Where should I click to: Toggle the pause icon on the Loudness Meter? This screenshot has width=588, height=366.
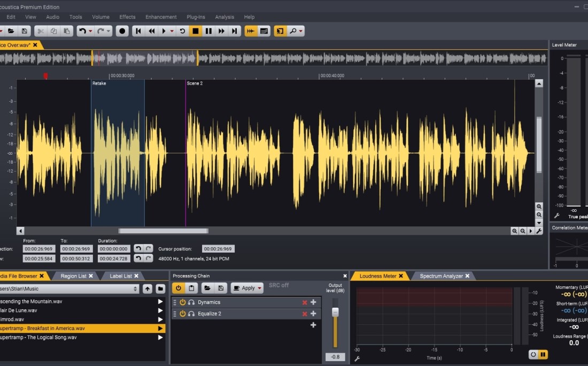(542, 354)
